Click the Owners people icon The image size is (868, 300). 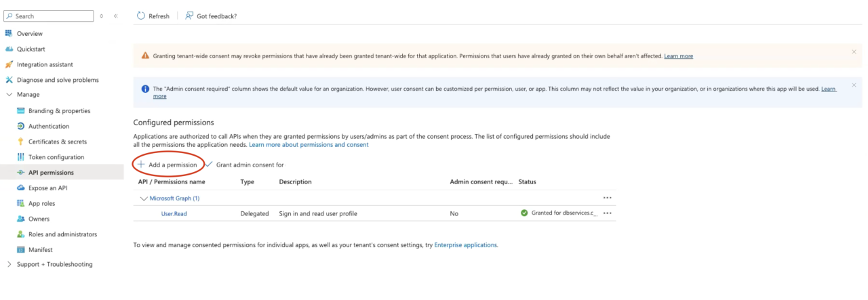pyautogui.click(x=21, y=219)
